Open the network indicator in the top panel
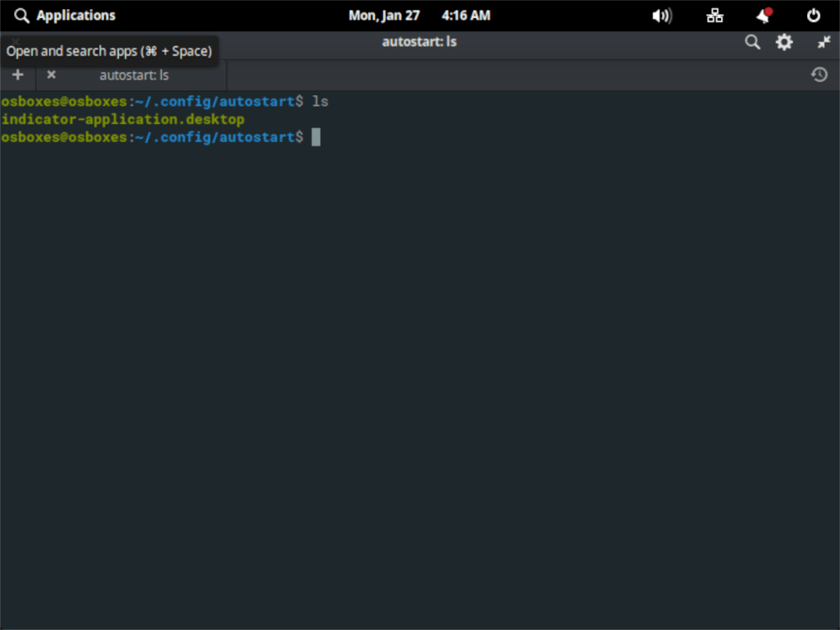The width and height of the screenshot is (840, 630). point(714,15)
